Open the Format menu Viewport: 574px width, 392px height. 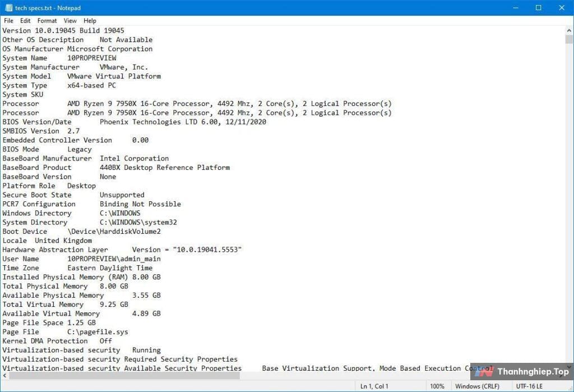[x=47, y=21]
